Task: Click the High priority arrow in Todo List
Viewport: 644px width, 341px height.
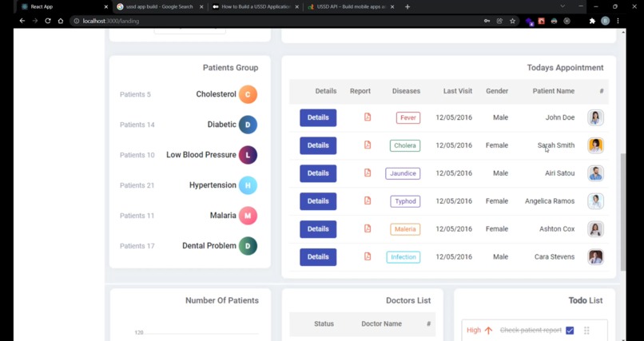Action: coord(488,331)
